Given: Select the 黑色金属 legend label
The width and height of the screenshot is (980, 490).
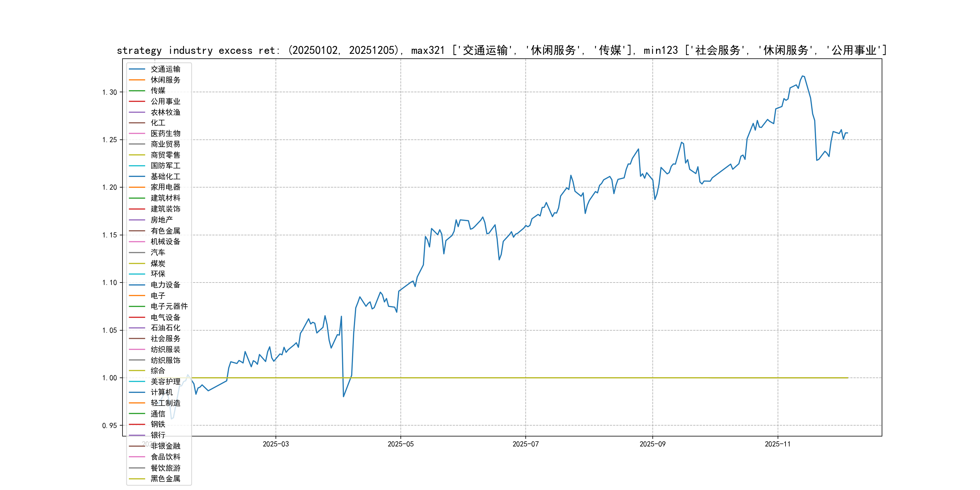Looking at the screenshot, I should [165, 479].
